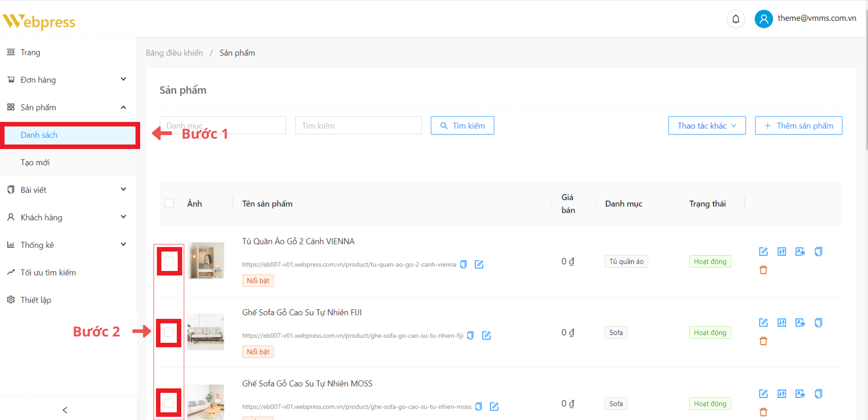The height and width of the screenshot is (420, 868).
Task: Go to Tạo mới submenu item
Action: [x=35, y=163]
